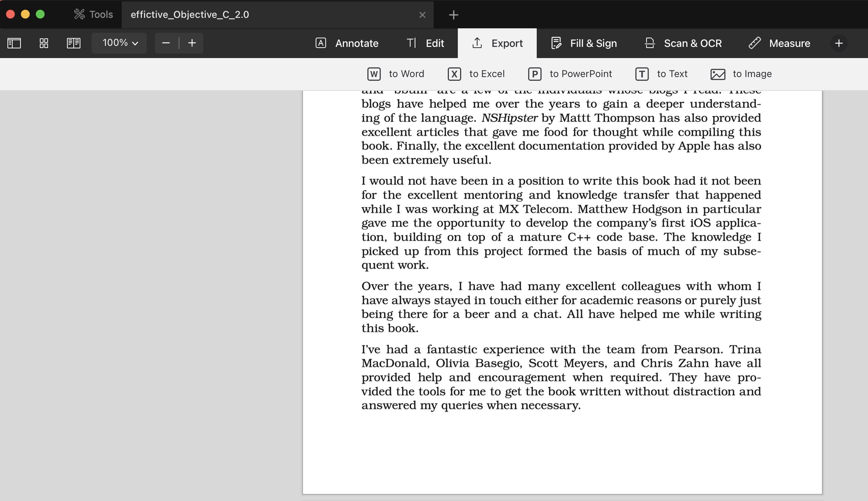Viewport: 868px width, 501px height.
Task: Open the Scan & OCR tab
Action: tap(683, 43)
